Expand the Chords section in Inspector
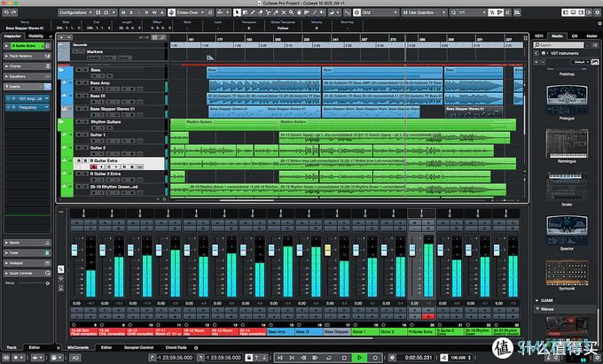603x364 pixels. point(27,66)
